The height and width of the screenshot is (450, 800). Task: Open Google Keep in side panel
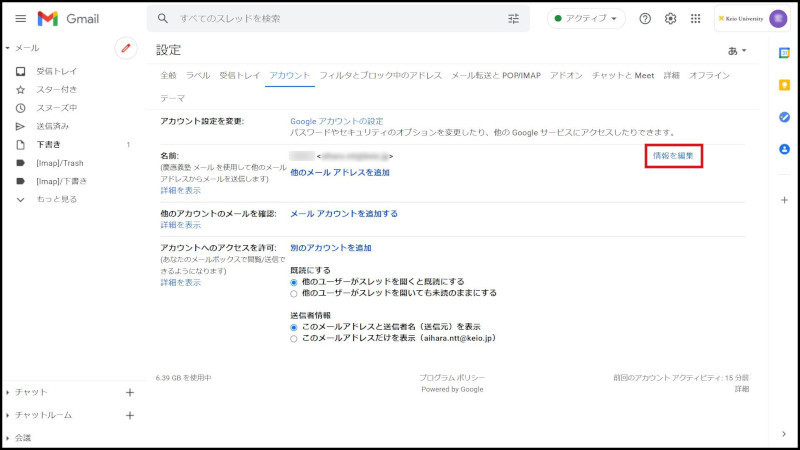pos(784,84)
